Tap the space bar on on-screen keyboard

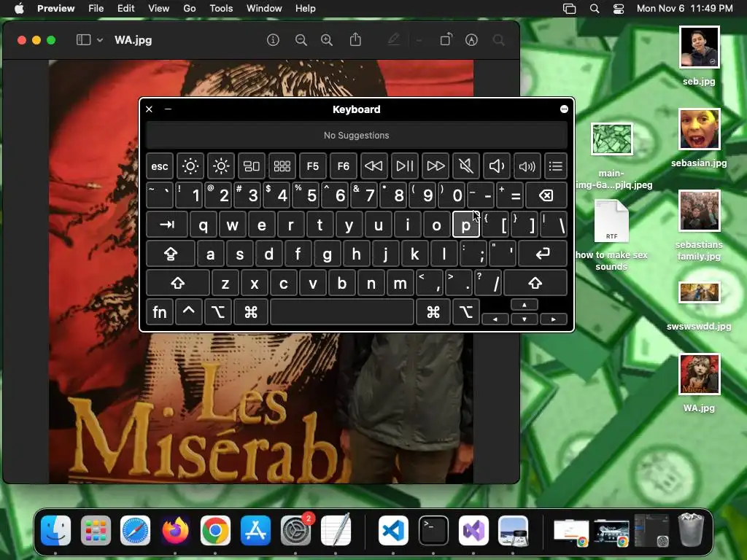(x=341, y=312)
